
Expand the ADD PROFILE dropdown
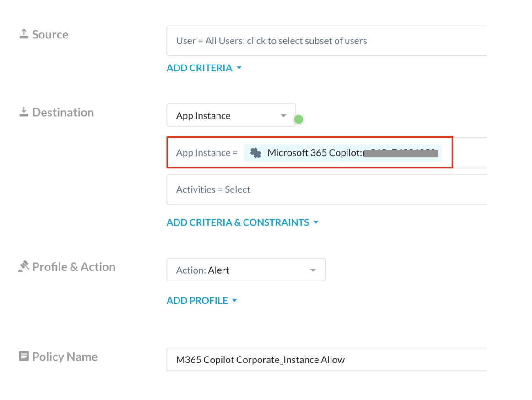[202, 301]
